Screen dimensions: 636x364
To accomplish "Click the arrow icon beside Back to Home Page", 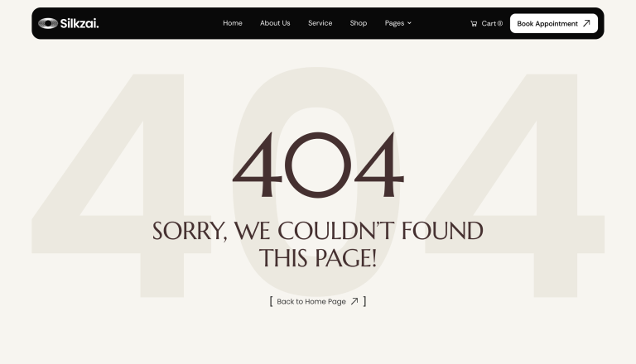I will 354,301.
